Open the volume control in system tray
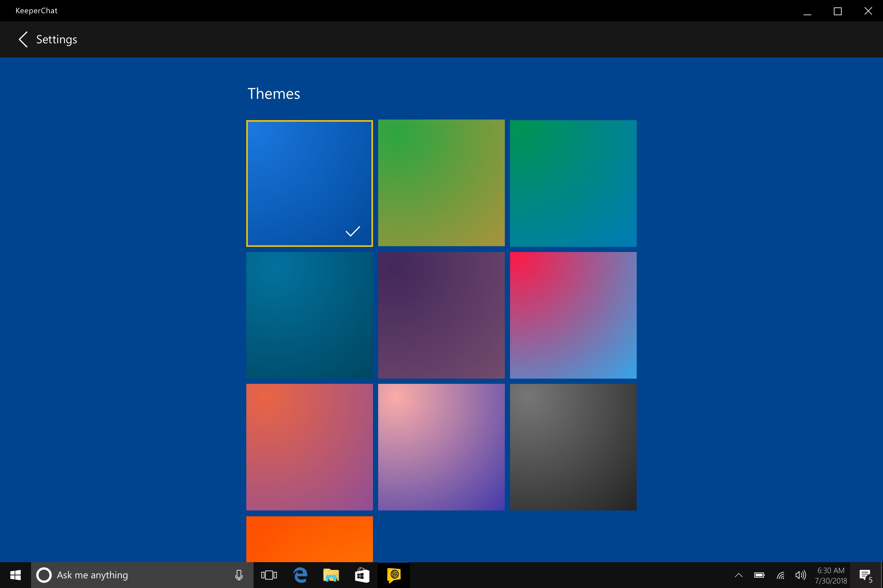The width and height of the screenshot is (883, 588). click(x=801, y=574)
